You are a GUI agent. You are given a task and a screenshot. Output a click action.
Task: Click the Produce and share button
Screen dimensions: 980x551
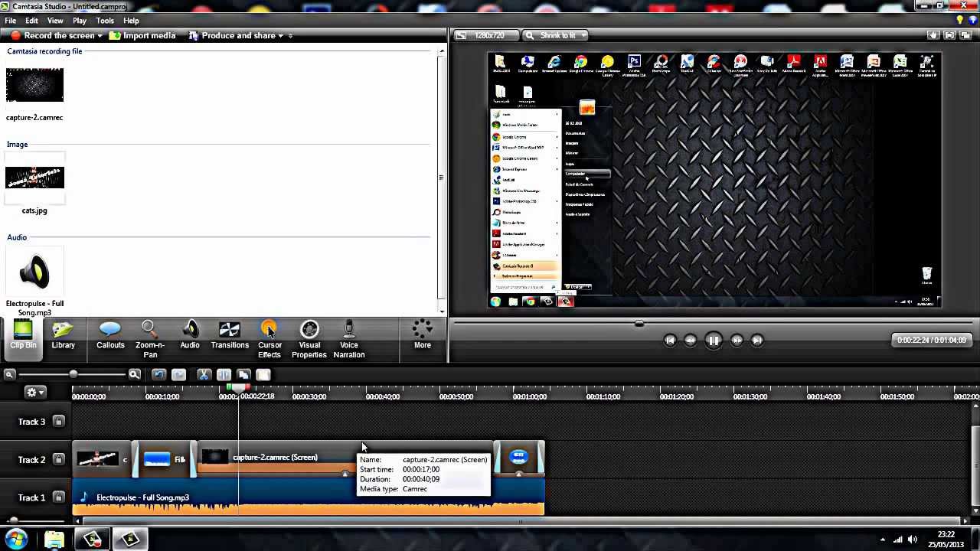232,36
